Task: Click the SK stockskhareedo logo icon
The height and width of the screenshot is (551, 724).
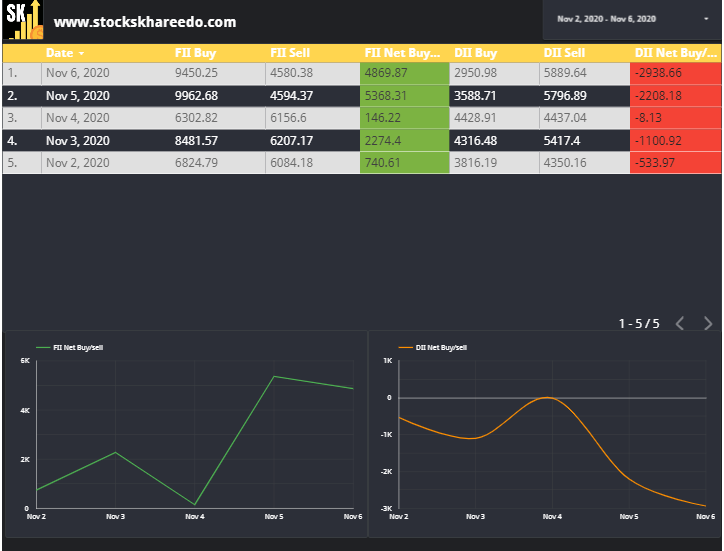Action: [24, 20]
